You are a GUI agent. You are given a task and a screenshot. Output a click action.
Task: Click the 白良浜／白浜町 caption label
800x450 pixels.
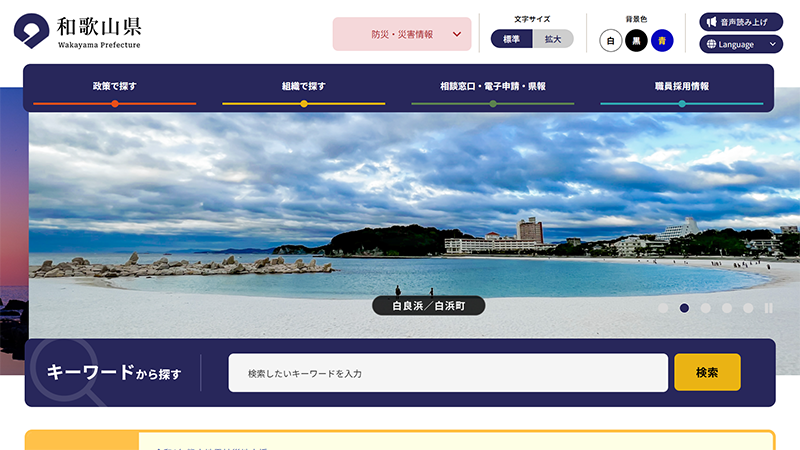pos(429,306)
